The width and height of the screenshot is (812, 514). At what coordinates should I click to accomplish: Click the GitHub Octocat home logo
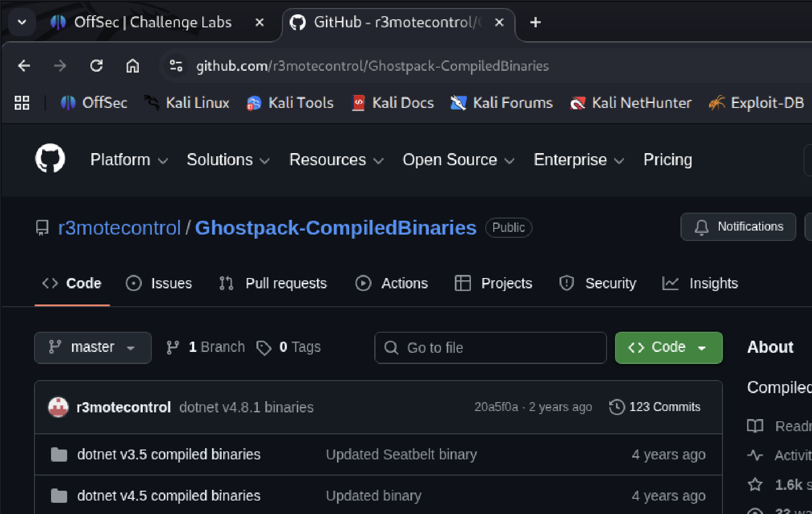(50, 158)
